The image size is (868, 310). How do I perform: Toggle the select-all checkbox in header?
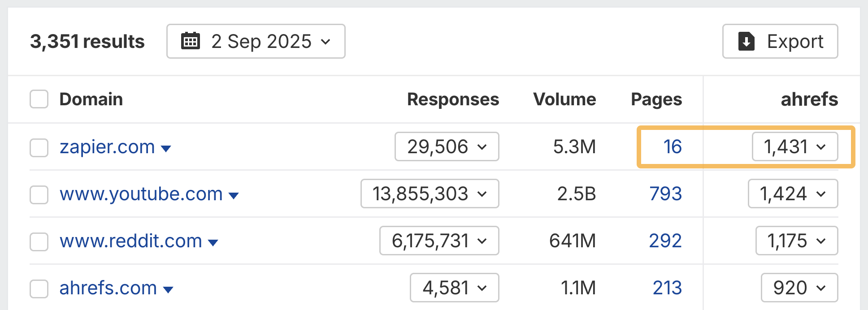coord(39,99)
